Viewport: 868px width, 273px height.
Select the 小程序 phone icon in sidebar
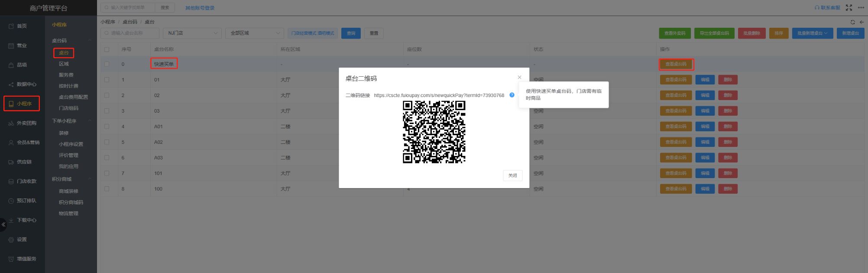click(11, 104)
